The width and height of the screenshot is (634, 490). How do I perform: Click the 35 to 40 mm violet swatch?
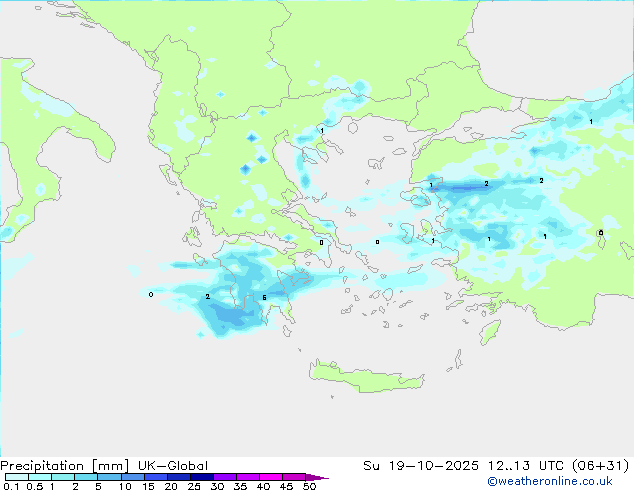(x=247, y=477)
